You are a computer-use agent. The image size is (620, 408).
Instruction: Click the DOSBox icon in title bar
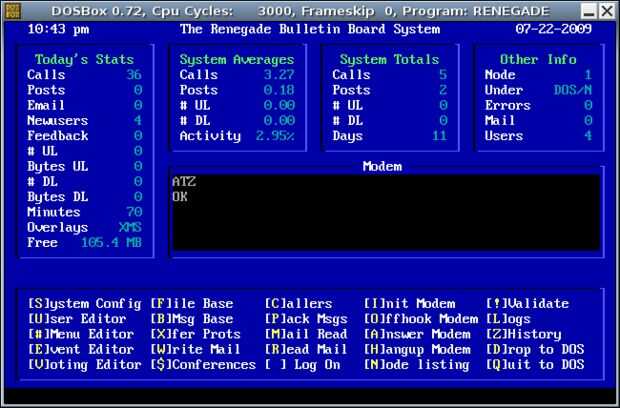coord(13,11)
